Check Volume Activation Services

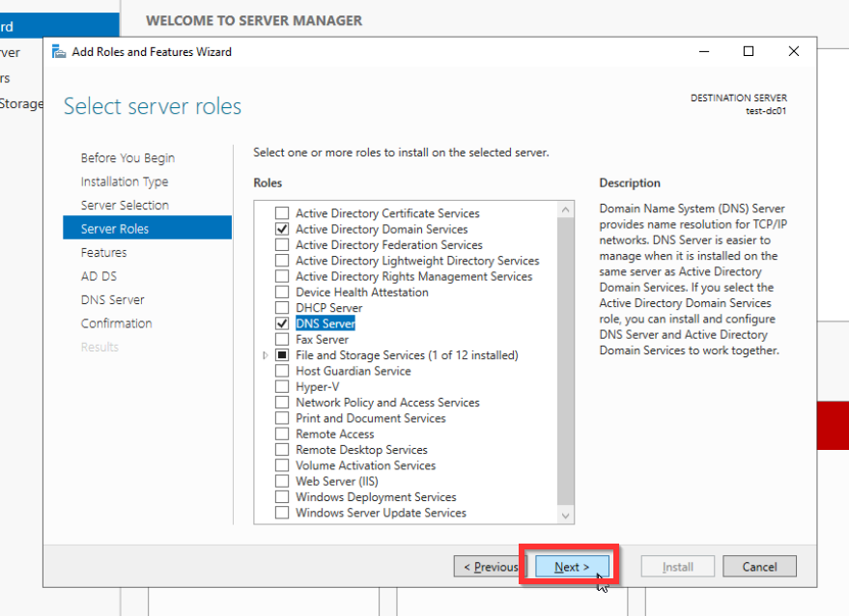[x=282, y=465]
